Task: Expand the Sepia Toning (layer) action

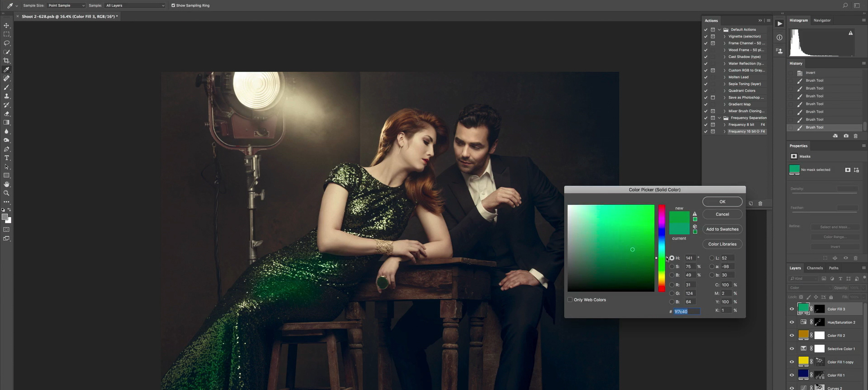Action: [725, 84]
